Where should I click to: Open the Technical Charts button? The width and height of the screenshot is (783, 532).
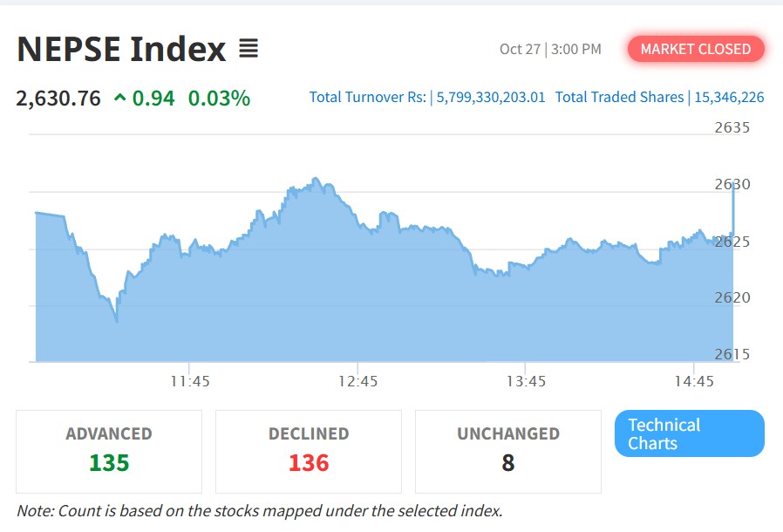(x=689, y=433)
